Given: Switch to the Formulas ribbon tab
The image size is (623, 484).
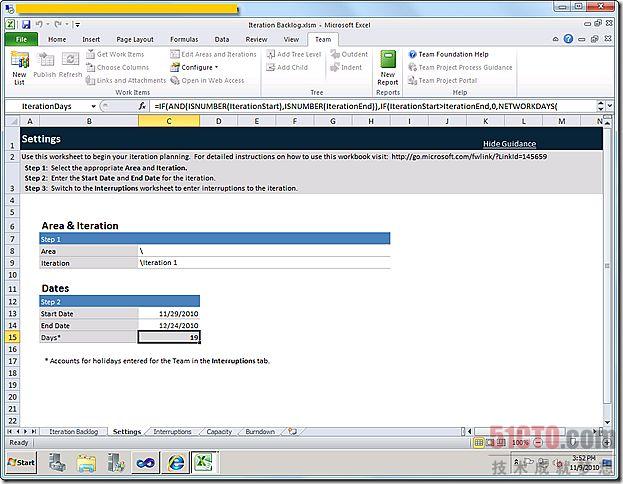Looking at the screenshot, I should pyautogui.click(x=184, y=39).
